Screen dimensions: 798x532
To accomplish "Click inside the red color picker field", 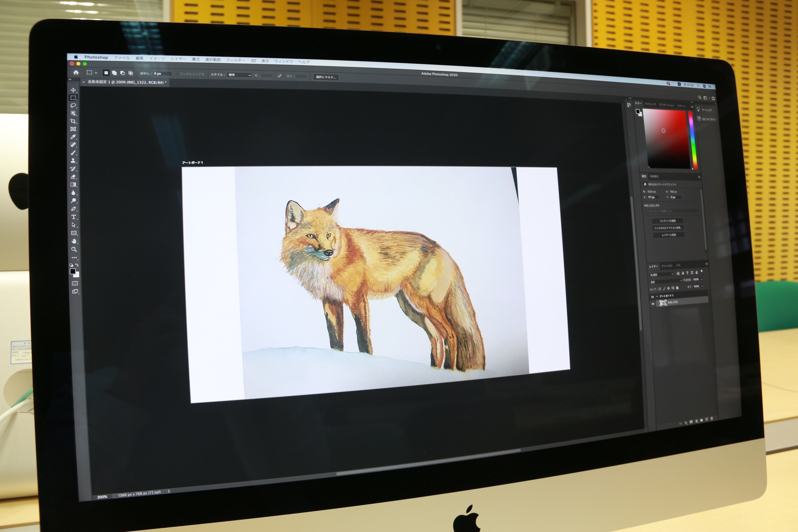I will [667, 139].
